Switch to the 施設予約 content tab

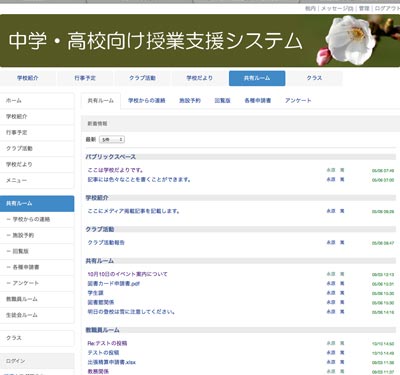[190, 100]
